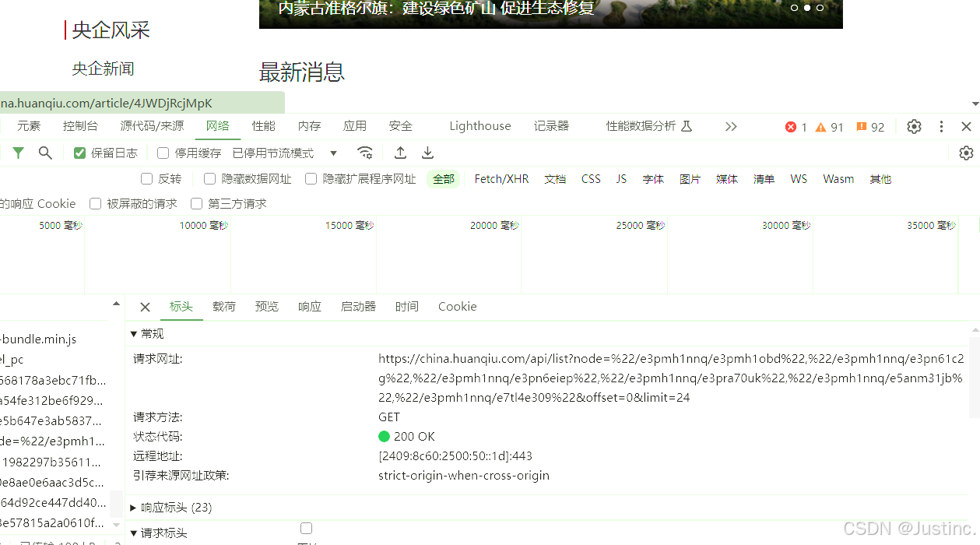This screenshot has width=980, height=545.
Task: Filter requests by Wasm
Action: pos(838,179)
